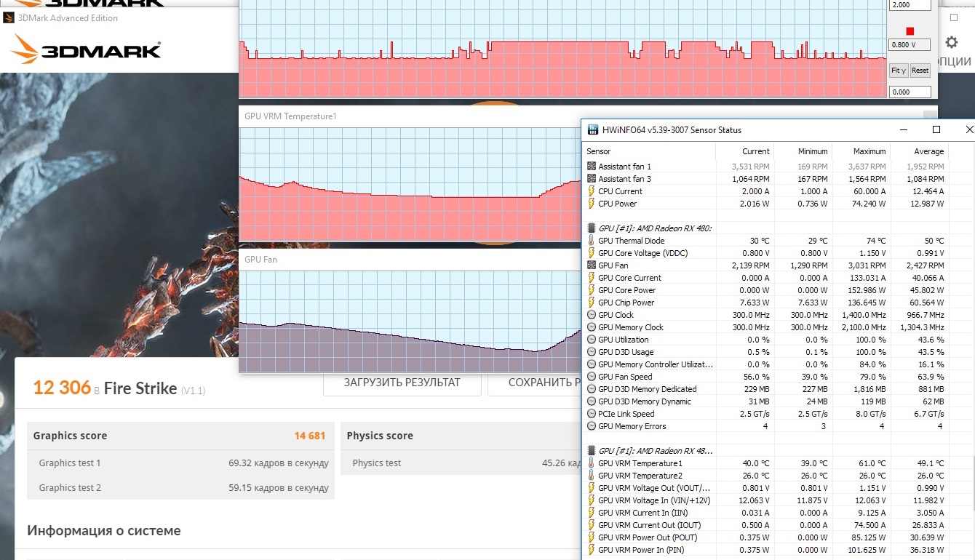Click the HWiNFO64 title bar icon
Image resolution: width=975 pixels, height=560 pixels.
(x=592, y=130)
